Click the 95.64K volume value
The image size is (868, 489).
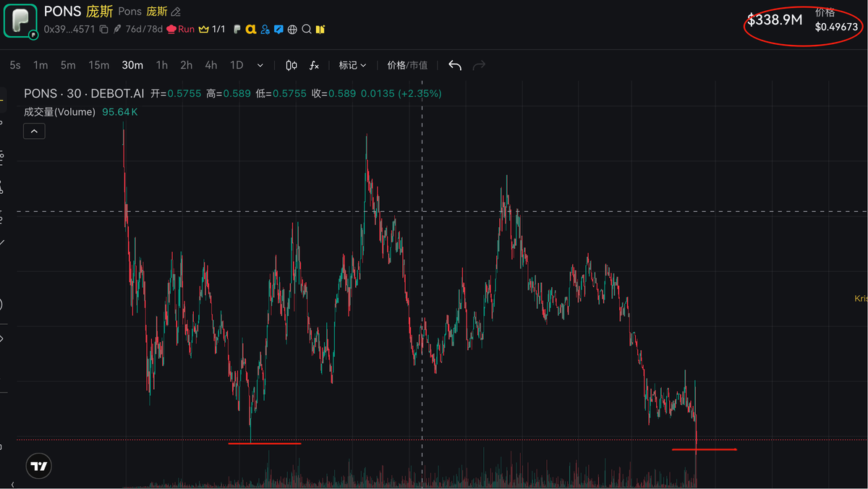tap(120, 112)
